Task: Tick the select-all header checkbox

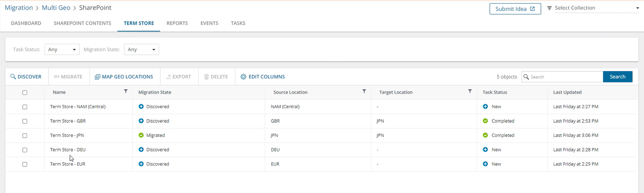Action: click(x=25, y=92)
